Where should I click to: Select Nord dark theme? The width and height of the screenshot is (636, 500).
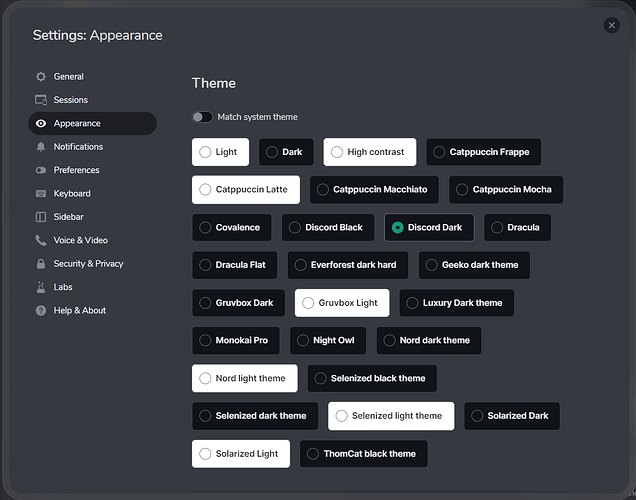pos(429,340)
